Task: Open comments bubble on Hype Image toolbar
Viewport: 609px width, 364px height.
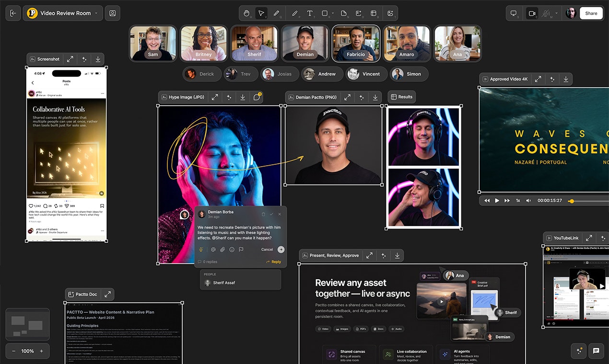Action: (257, 97)
